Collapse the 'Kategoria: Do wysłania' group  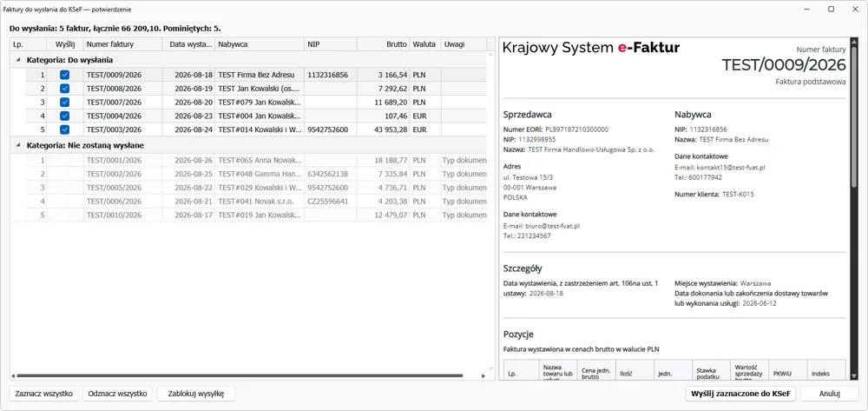tap(17, 60)
